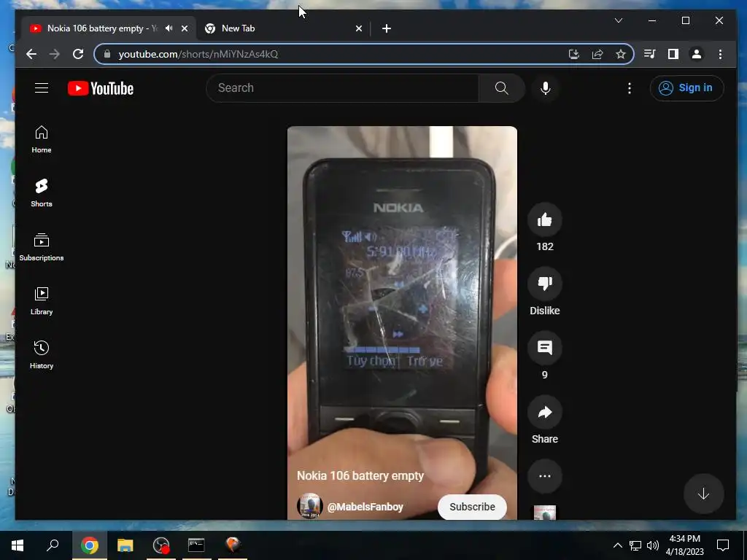View site information via lock icon
This screenshot has width=747, height=560.
107,54
